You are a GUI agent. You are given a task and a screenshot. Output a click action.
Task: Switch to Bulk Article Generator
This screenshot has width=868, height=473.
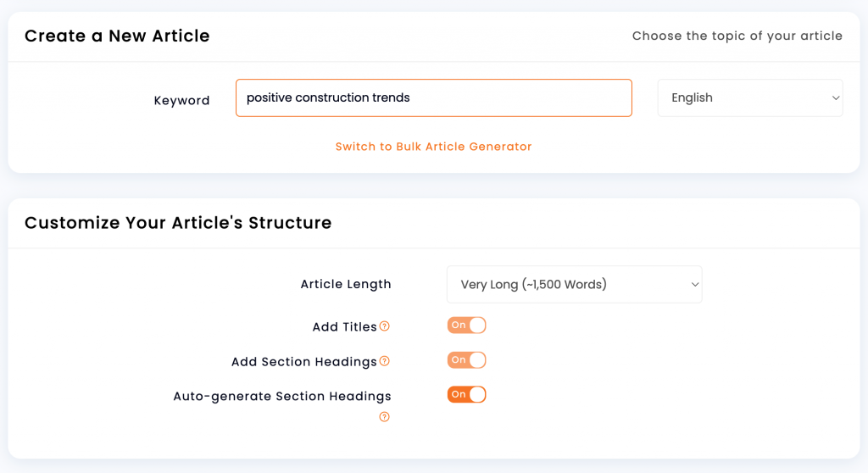click(433, 146)
